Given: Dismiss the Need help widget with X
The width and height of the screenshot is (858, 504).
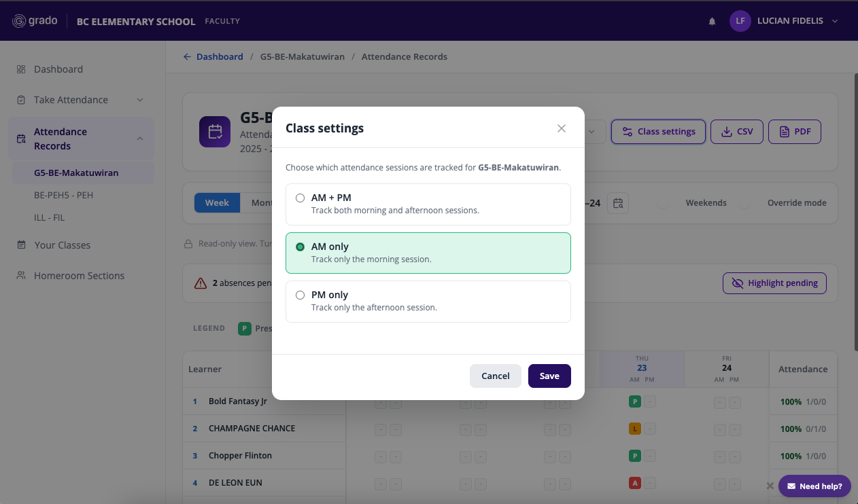Looking at the screenshot, I should click(770, 486).
